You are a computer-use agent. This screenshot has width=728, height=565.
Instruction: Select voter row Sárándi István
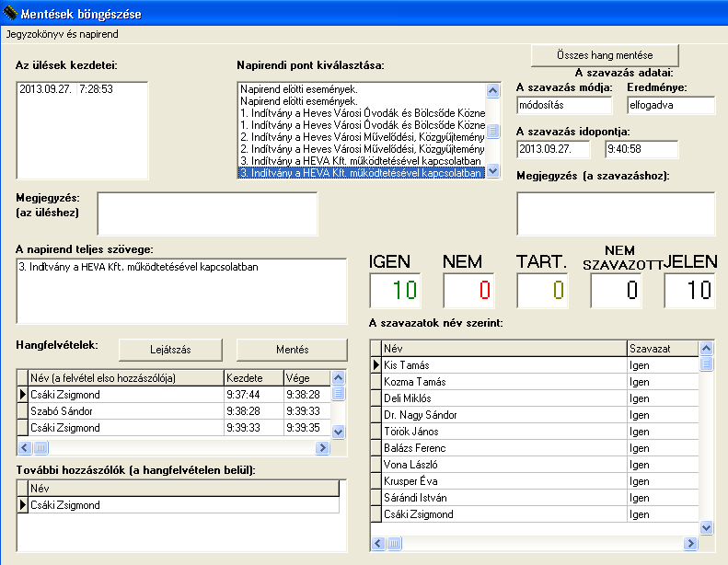tap(535, 498)
